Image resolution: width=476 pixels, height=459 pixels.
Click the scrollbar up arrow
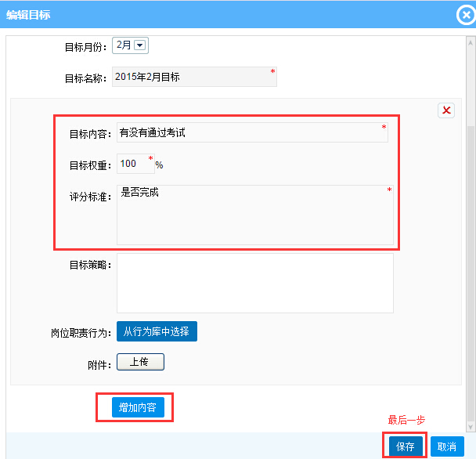(x=471, y=43)
